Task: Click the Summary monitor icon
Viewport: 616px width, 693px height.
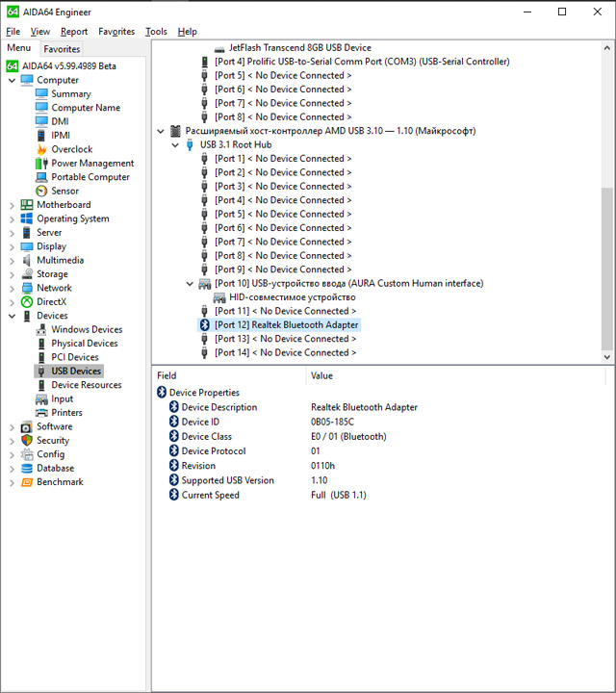Action: 41,93
